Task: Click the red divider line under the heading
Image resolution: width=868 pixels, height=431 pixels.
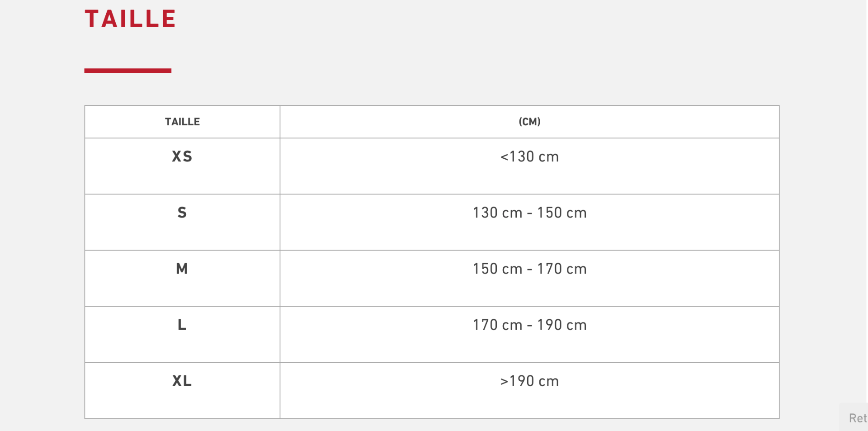Action: point(127,71)
